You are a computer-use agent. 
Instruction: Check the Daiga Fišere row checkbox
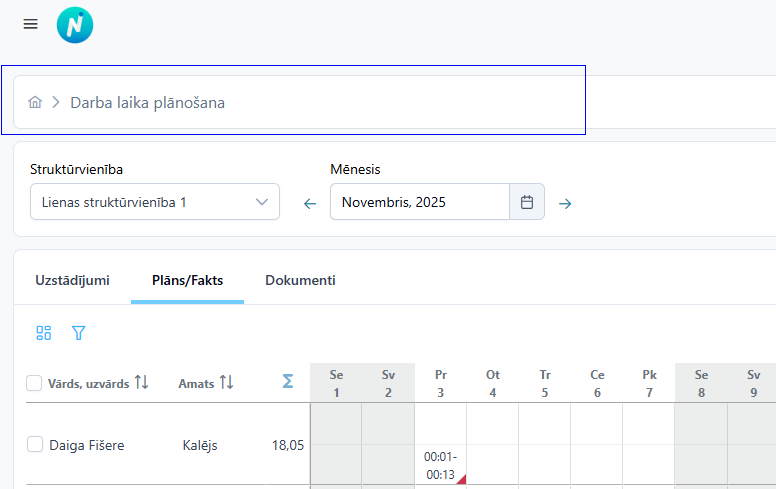tap(35, 444)
